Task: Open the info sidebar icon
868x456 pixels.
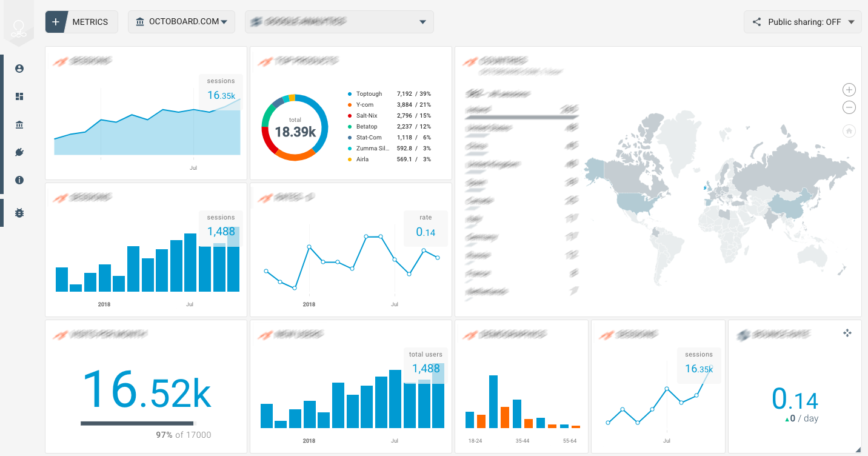Action: [19, 180]
